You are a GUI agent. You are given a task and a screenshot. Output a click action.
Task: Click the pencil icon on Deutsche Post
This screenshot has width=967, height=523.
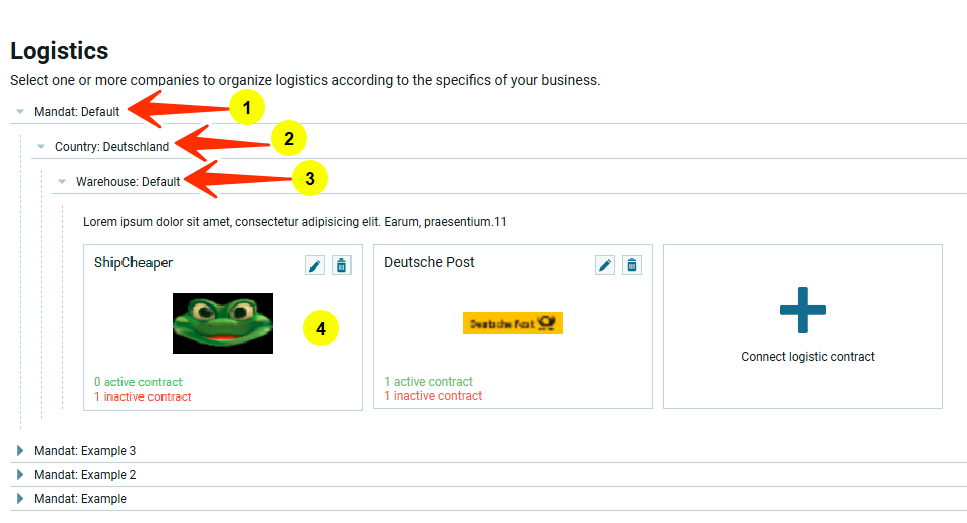[x=605, y=265]
